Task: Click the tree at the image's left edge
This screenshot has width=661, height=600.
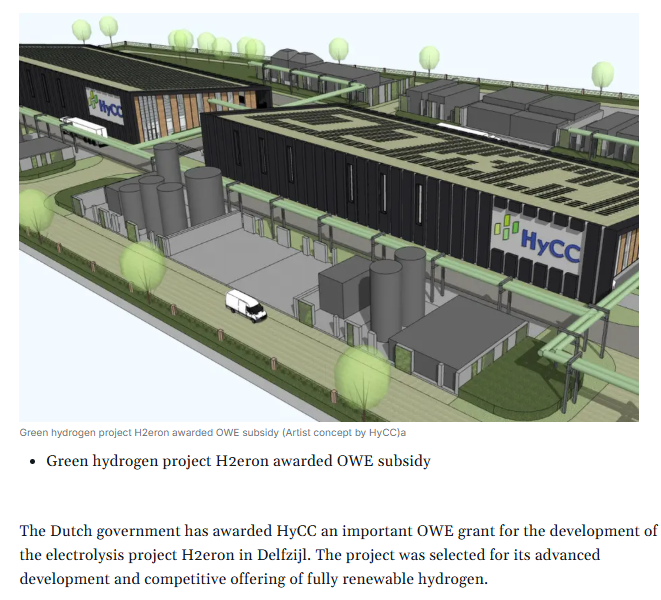Action: 33,213
